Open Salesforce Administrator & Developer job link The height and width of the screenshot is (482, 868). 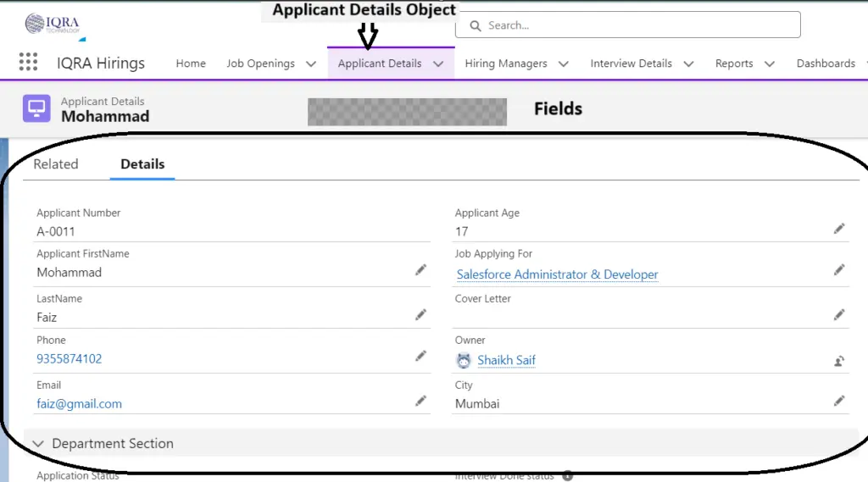(557, 274)
